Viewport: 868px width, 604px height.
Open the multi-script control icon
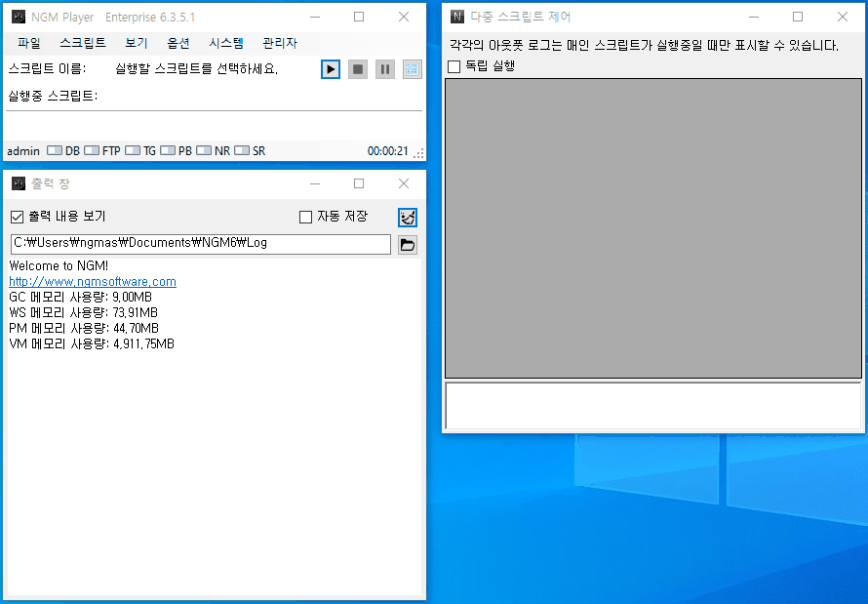[412, 69]
